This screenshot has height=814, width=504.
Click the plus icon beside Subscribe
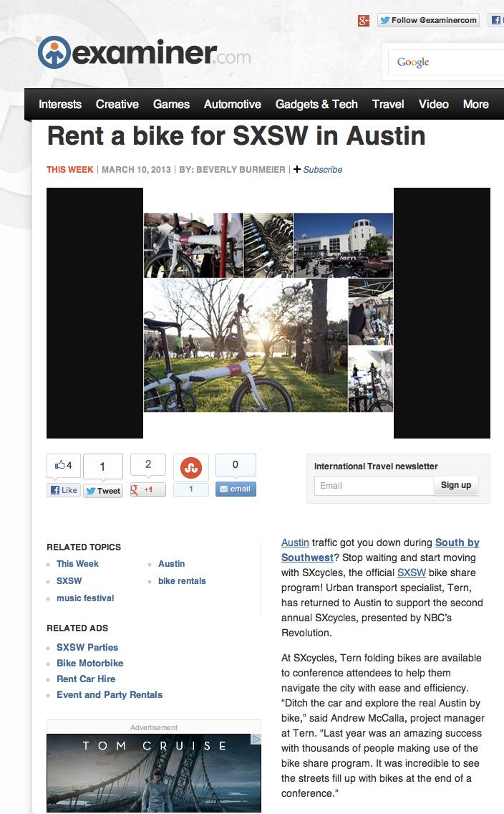coord(297,169)
